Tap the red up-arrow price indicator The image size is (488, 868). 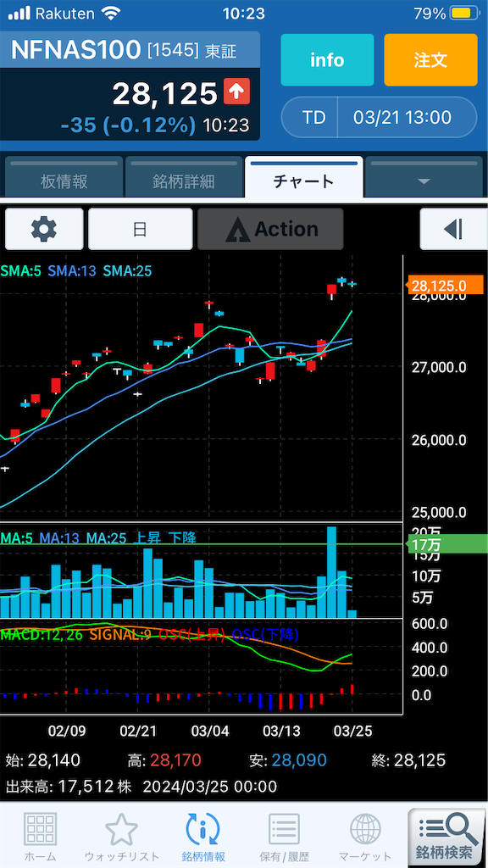(x=237, y=92)
